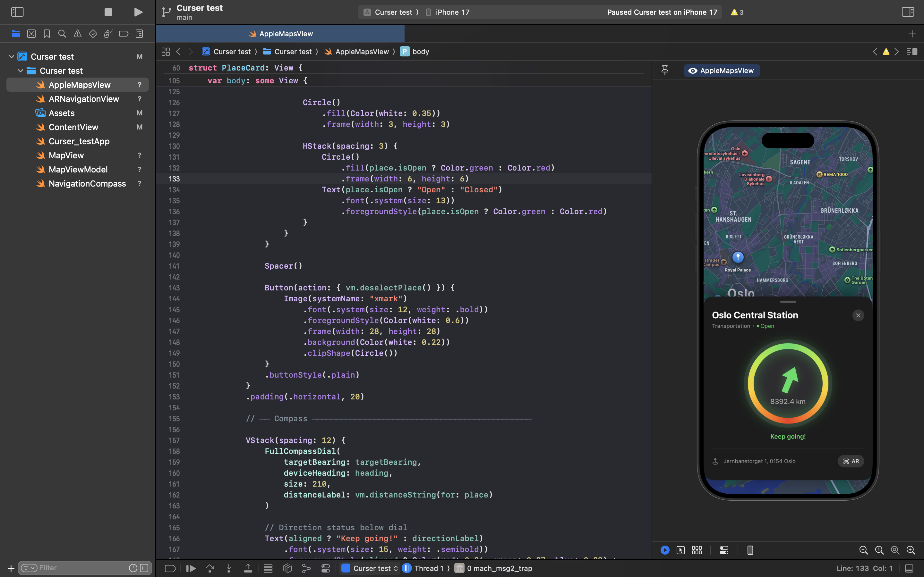Toggle the left sidebar navigator
Image resolution: width=924 pixels, height=577 pixels.
tap(17, 12)
